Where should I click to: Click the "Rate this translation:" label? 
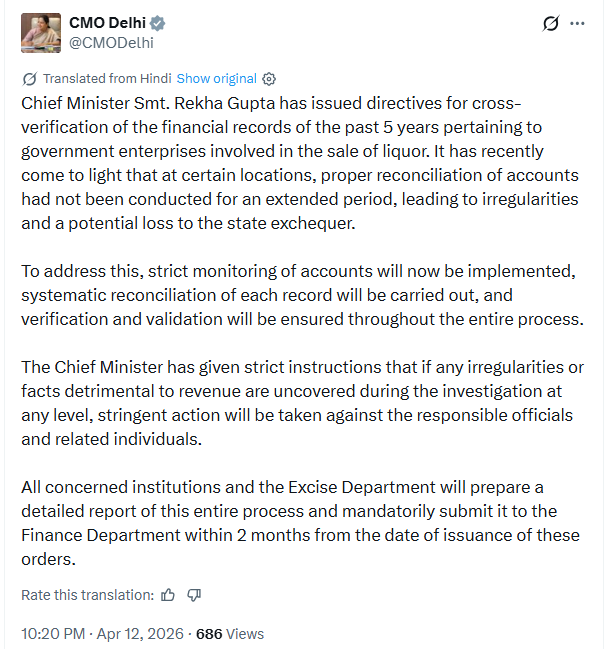coord(88,595)
